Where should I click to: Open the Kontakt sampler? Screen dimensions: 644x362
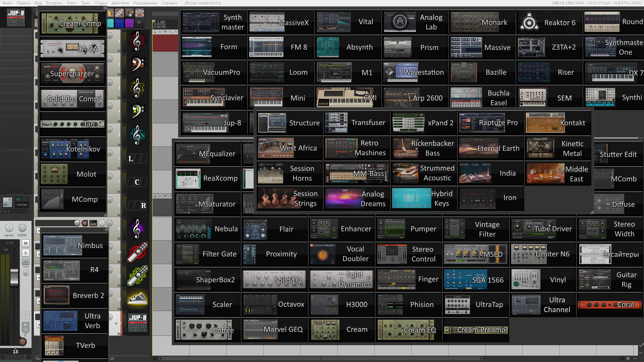(557, 123)
